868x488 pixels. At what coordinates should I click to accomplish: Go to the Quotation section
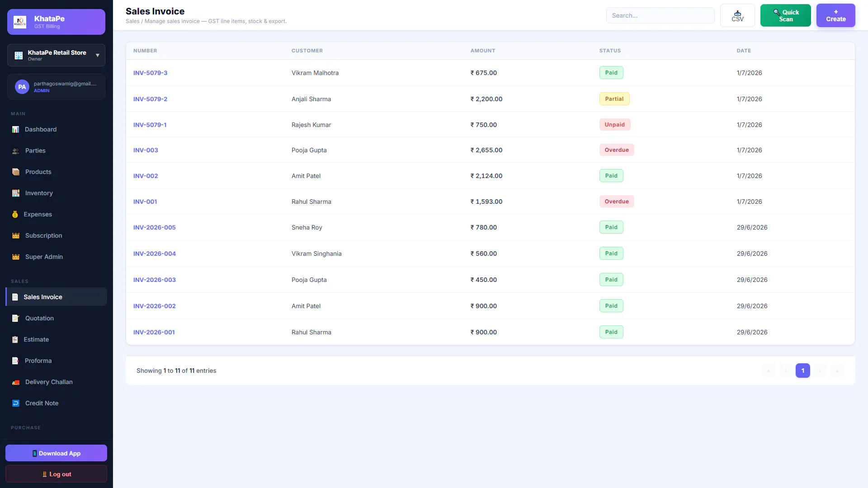[x=56, y=318]
